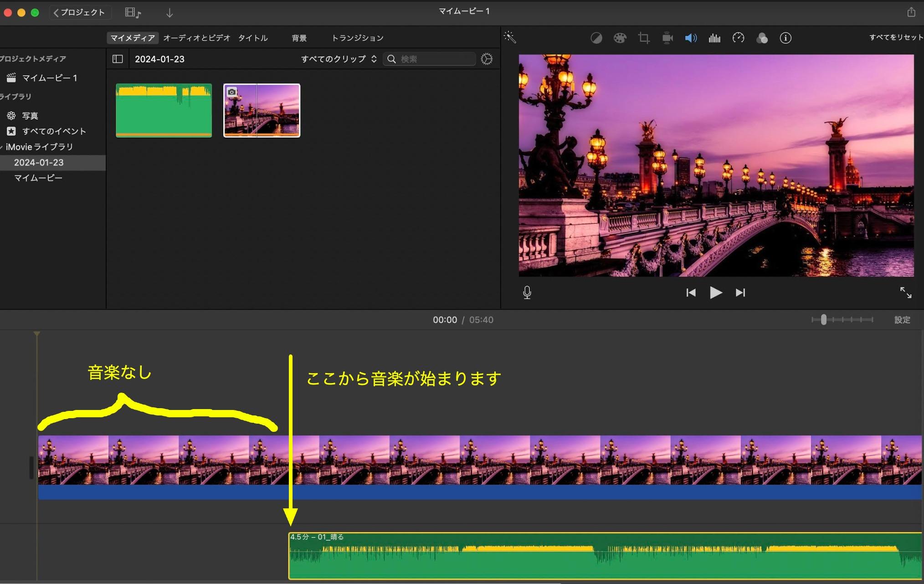Screen dimensions: 924x584
Task: Switch to マイメディア tab
Action: tap(133, 38)
